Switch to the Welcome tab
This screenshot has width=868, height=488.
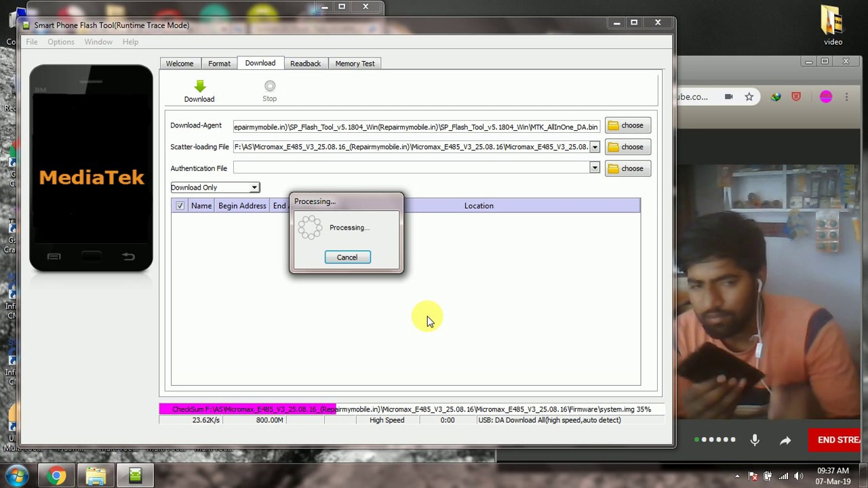click(x=180, y=64)
